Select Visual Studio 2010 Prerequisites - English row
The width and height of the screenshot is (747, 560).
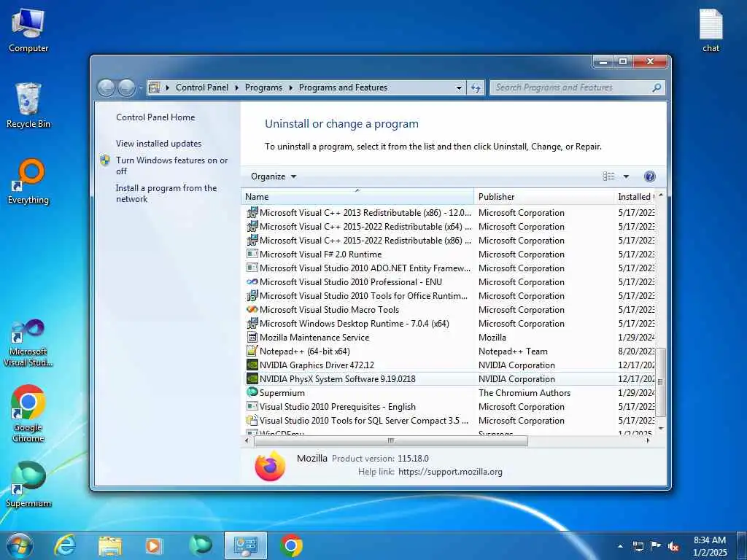pos(449,407)
